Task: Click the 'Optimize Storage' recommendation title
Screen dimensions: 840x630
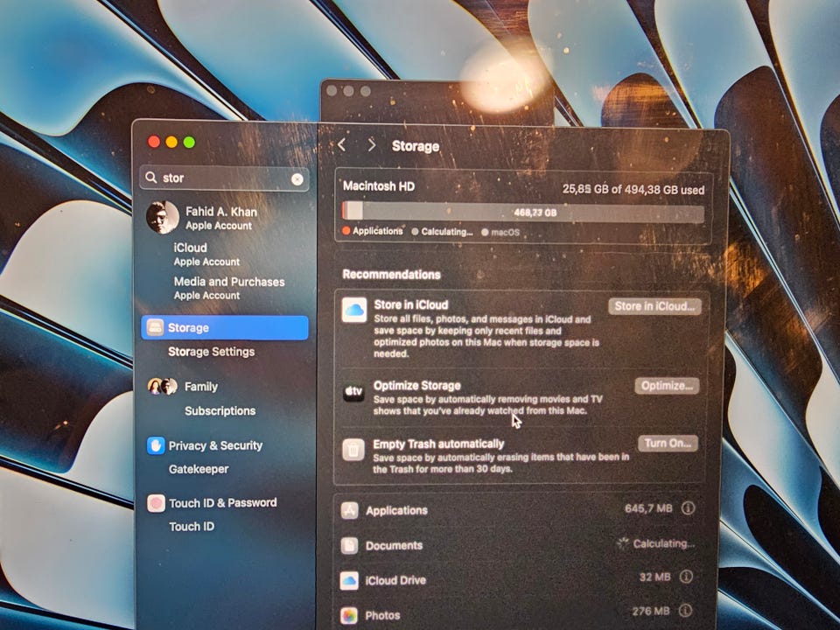Action: pos(417,386)
